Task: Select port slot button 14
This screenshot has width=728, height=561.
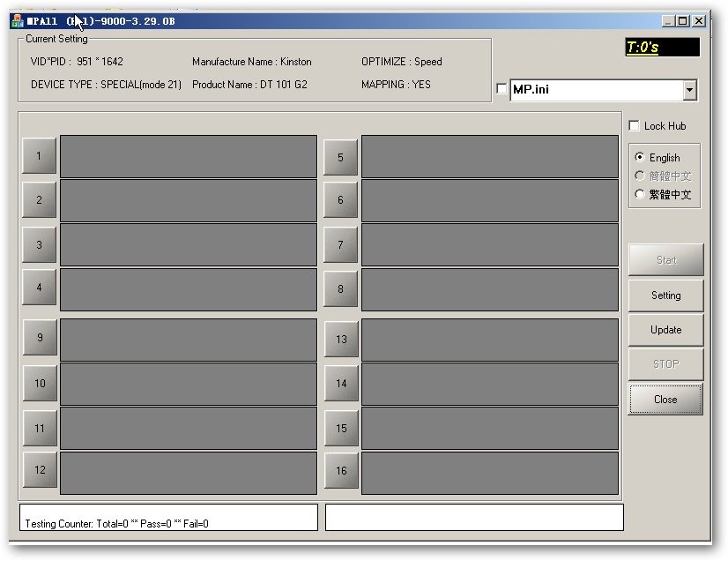Action: [340, 384]
